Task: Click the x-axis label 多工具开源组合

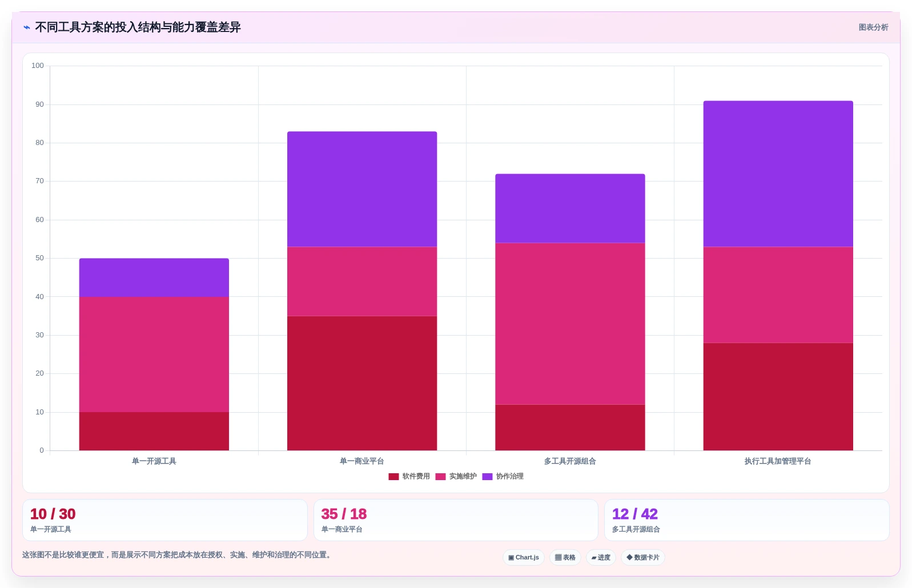Action: click(570, 461)
